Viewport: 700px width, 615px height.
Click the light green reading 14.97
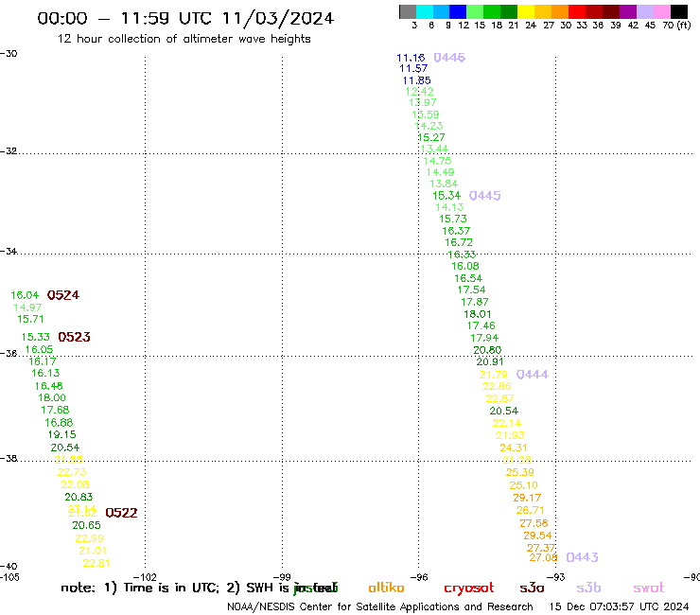(x=27, y=307)
